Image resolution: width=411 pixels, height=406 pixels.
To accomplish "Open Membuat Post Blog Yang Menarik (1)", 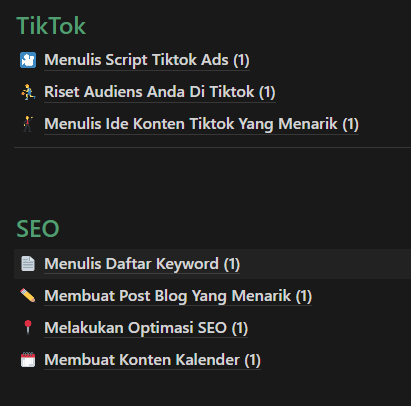I will click(178, 296).
